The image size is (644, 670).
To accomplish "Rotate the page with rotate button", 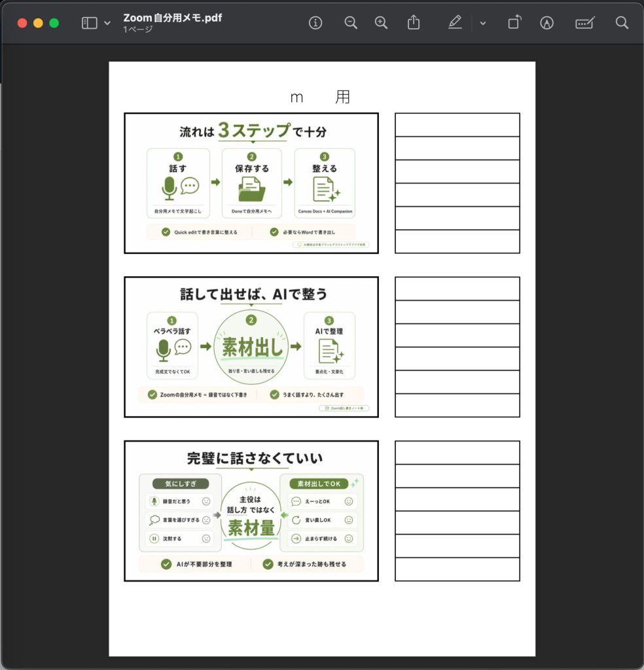I will pos(514,22).
